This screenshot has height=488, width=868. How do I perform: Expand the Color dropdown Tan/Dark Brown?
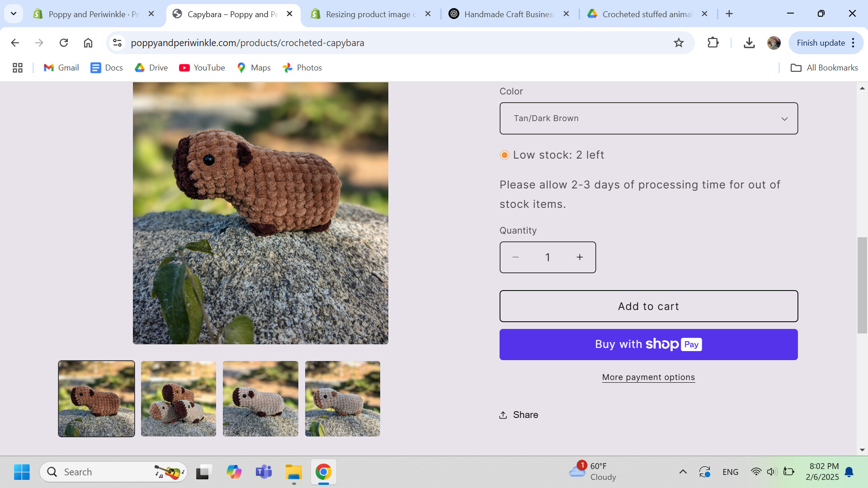coord(648,118)
